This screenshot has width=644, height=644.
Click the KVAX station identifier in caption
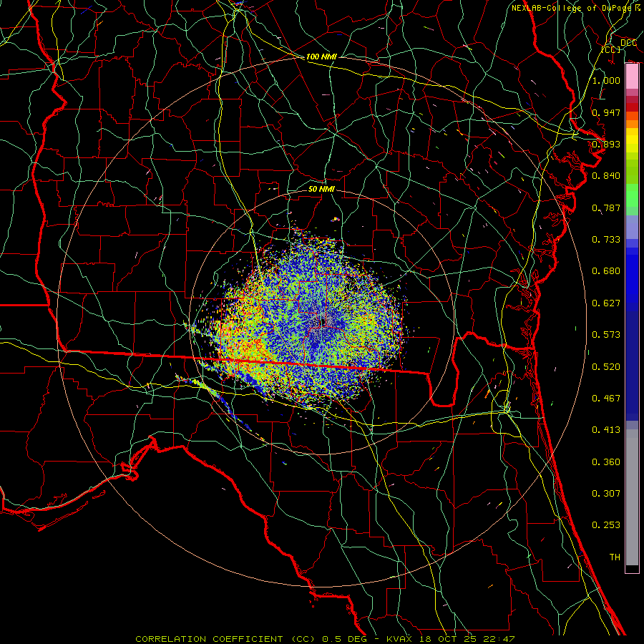tap(399, 639)
